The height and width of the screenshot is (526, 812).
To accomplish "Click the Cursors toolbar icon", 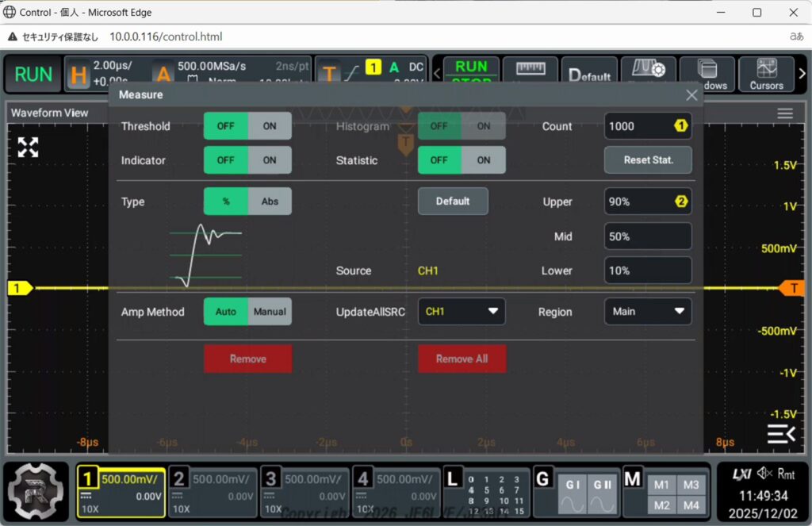I will coord(766,74).
